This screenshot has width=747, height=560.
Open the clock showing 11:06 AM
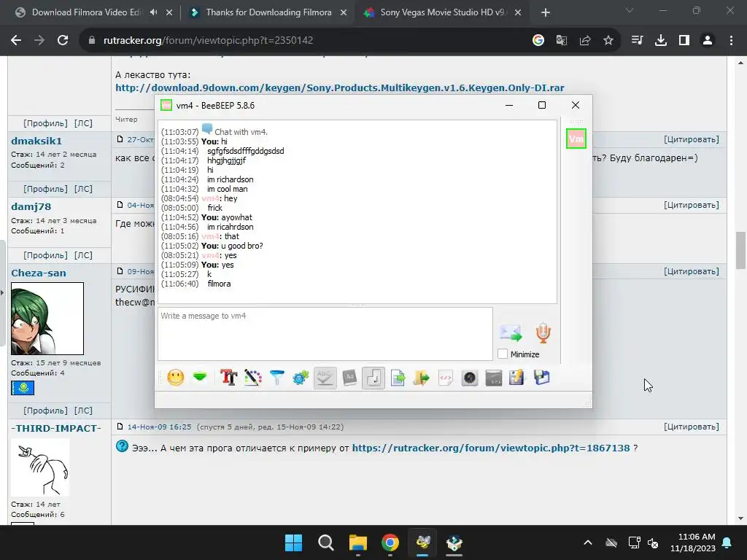coord(693,542)
